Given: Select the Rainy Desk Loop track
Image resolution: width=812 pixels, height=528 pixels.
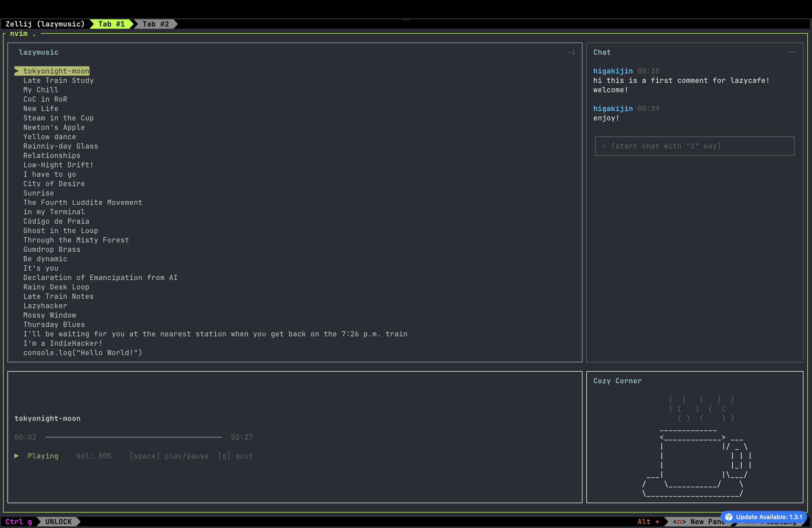Looking at the screenshot, I should 56,287.
